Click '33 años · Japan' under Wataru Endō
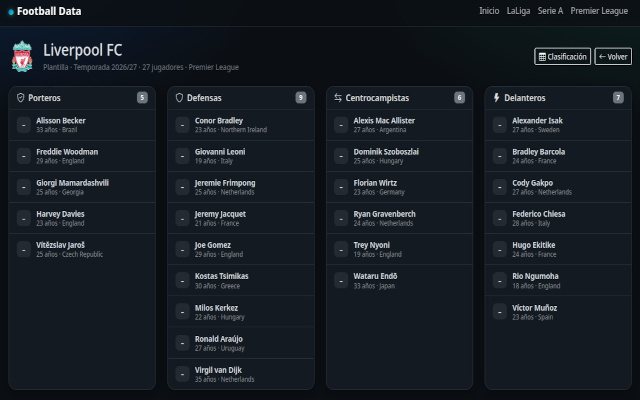The width and height of the screenshot is (640, 400). tap(374, 286)
